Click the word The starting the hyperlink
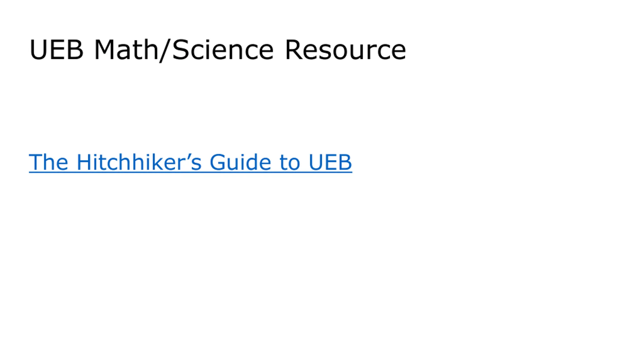The image size is (644, 362). click(49, 162)
